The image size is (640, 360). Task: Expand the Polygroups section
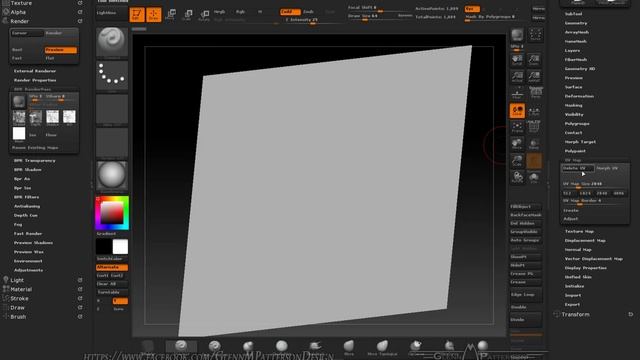577,124
